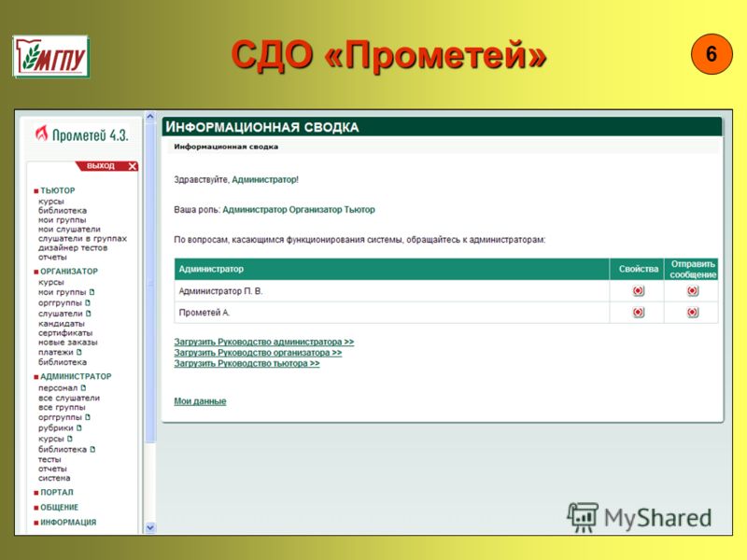The height and width of the screenshot is (560, 747).
Task: Click Загрузить Руководство администратора link
Action: coord(264,342)
